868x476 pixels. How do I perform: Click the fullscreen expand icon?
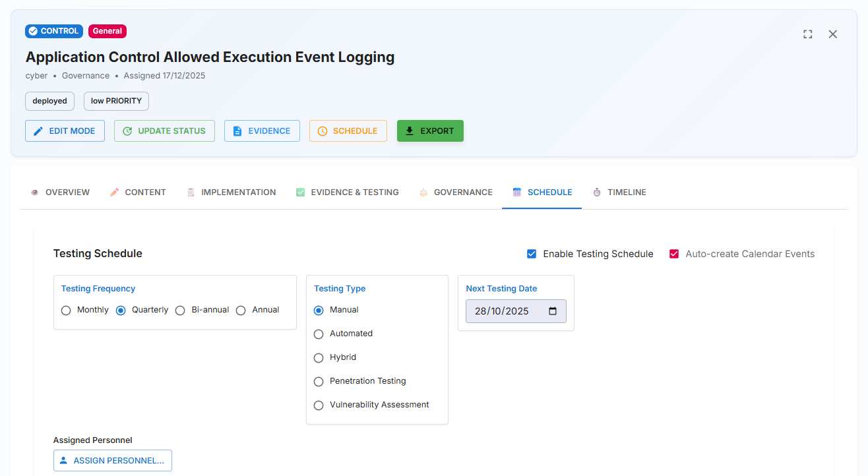tap(807, 34)
